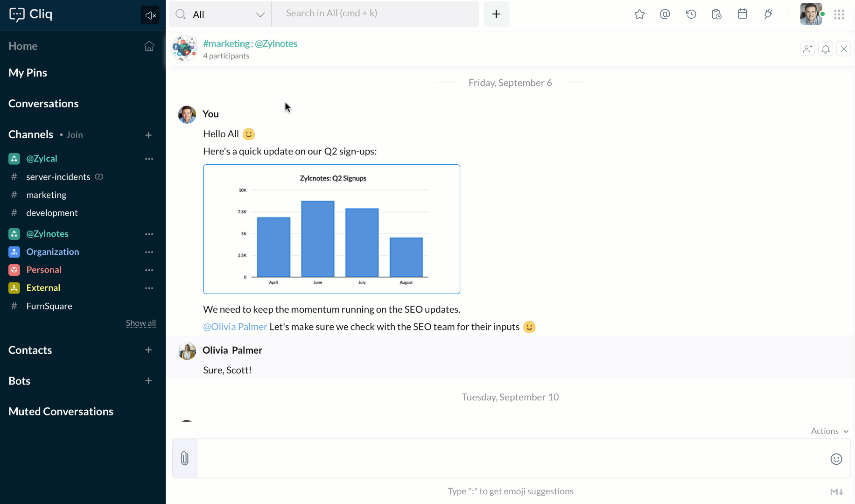
Task: Open the reminders clipboard icon
Action: (716, 14)
